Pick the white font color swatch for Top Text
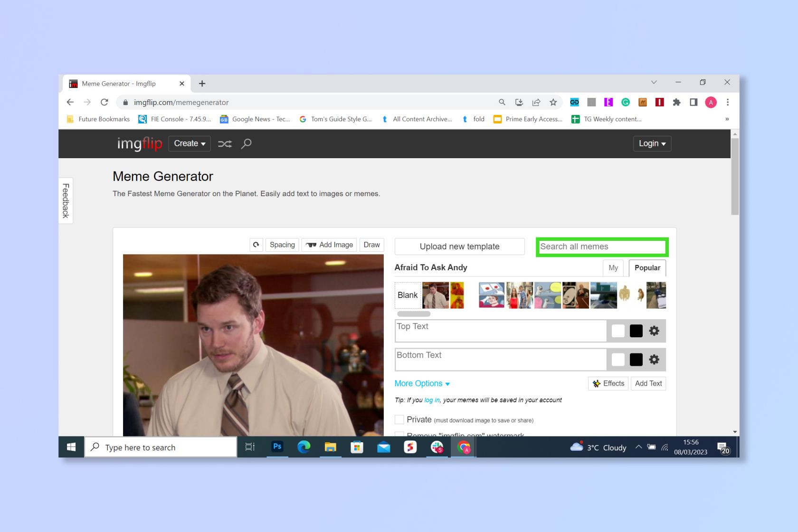This screenshot has width=798, height=532. click(618, 331)
